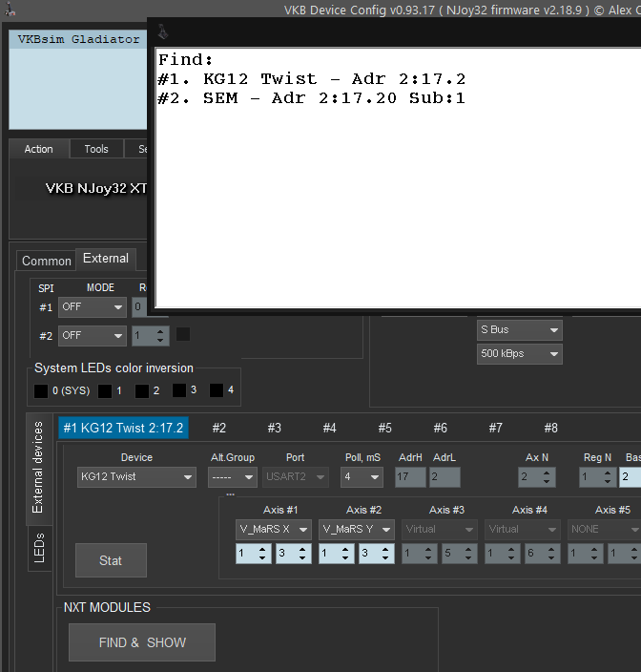Select the LEDs vertical tab

click(x=39, y=548)
